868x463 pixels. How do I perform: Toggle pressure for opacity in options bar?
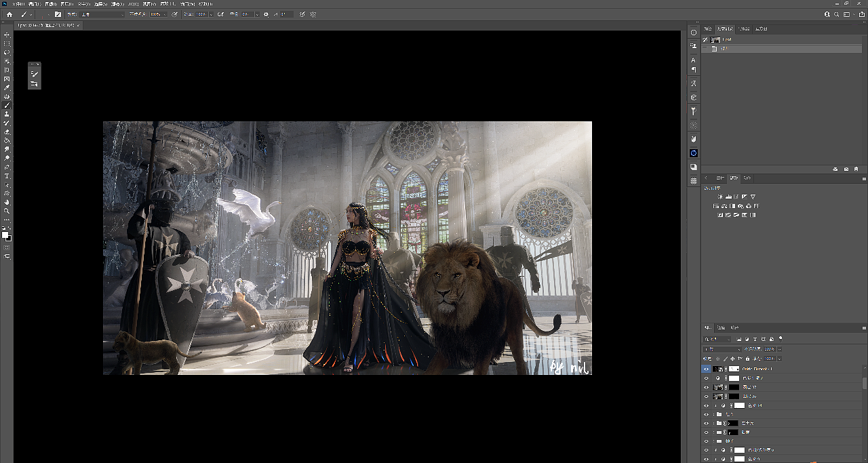coord(174,14)
